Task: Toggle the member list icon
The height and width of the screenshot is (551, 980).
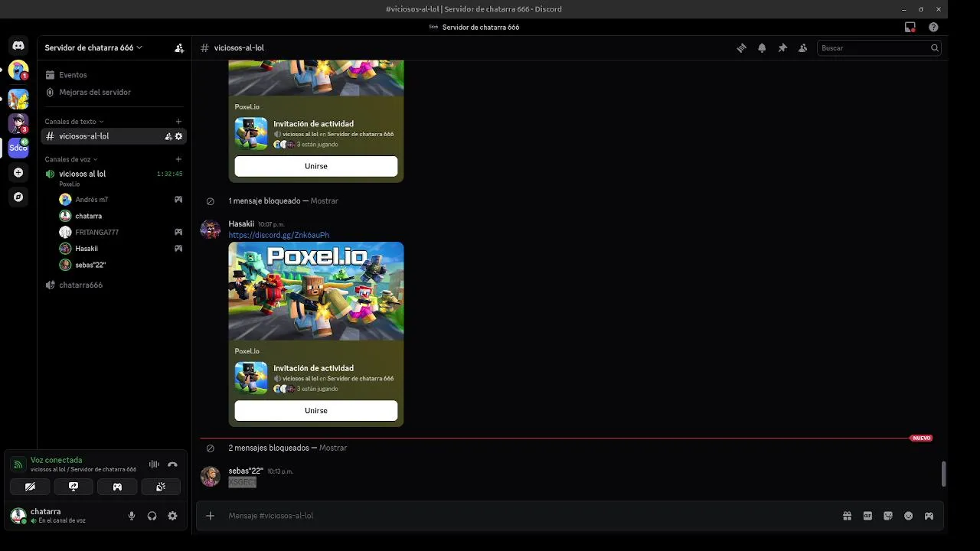Action: (802, 47)
